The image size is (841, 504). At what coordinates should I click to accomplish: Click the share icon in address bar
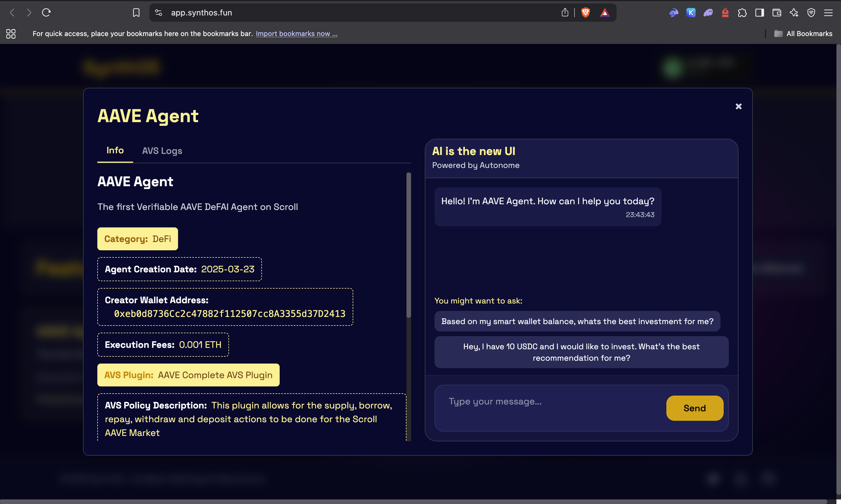tap(565, 13)
